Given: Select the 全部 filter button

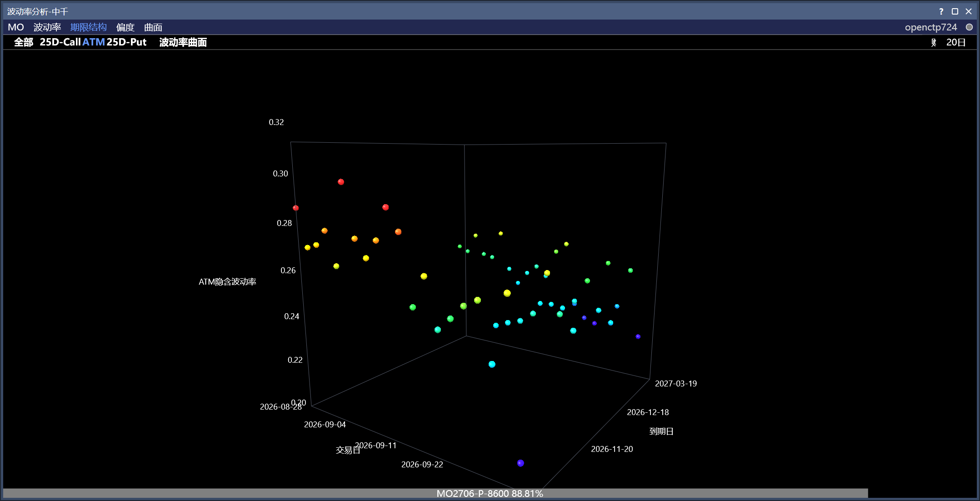Looking at the screenshot, I should pos(24,42).
